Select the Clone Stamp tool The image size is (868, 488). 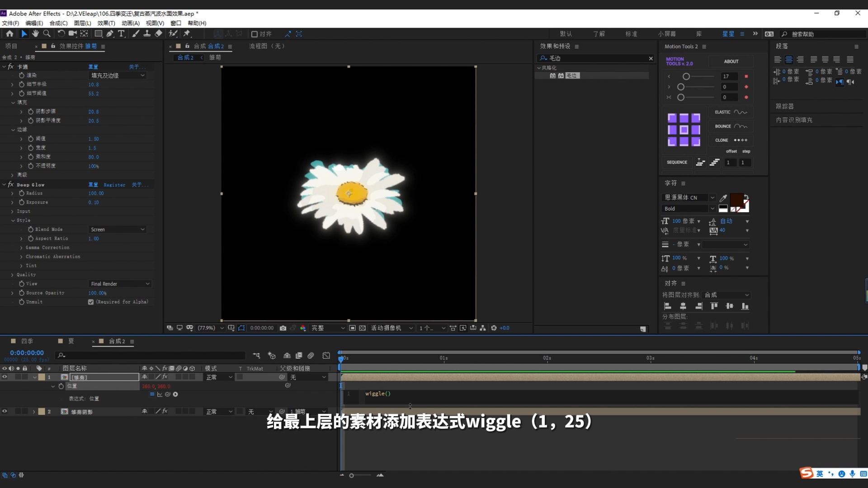[x=147, y=33]
